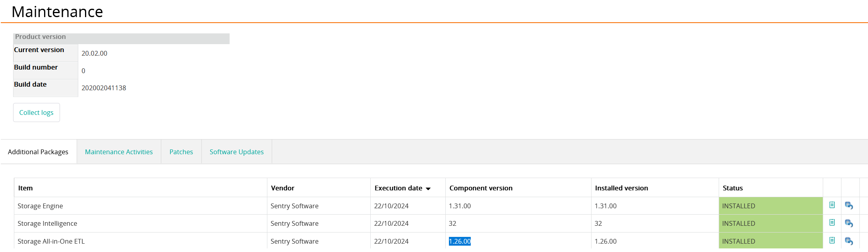Click the uninstall icon for Storage All-in-One ETL
This screenshot has height=252, width=868.
[849, 241]
